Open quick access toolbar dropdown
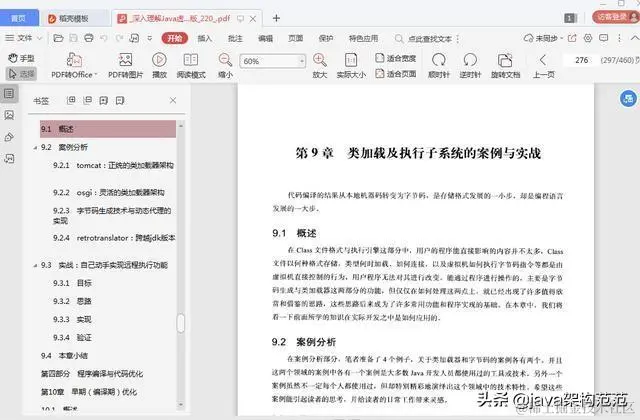Image resolution: width=640 pixels, height=420 pixels. tap(150, 38)
